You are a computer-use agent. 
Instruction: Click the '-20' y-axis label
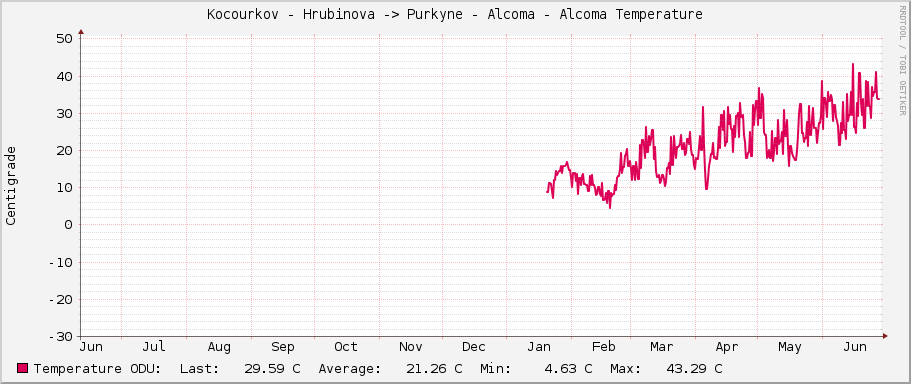click(x=60, y=299)
